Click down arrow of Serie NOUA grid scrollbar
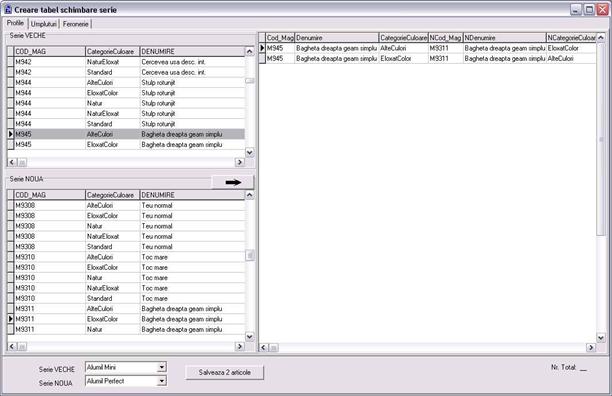Viewport: 612px width, 396px height. pyautogui.click(x=250, y=336)
